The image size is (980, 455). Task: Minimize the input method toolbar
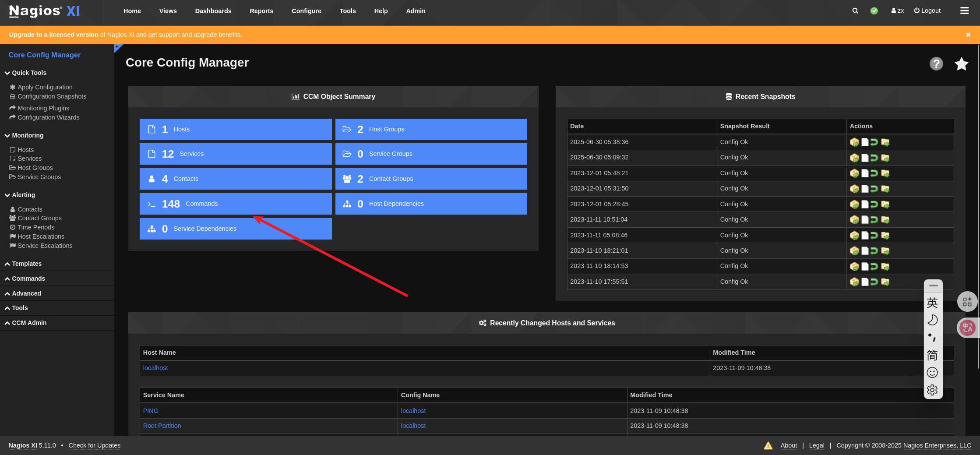coord(933,286)
